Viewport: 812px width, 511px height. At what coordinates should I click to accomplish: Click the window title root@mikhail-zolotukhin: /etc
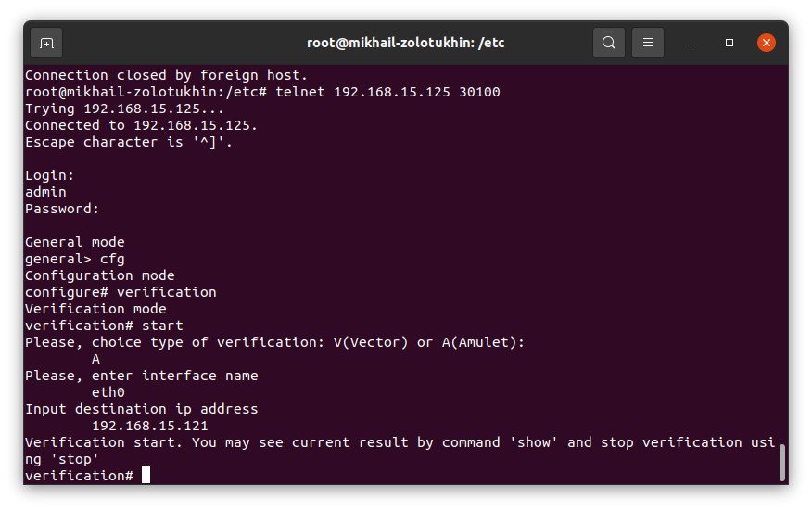click(x=405, y=43)
